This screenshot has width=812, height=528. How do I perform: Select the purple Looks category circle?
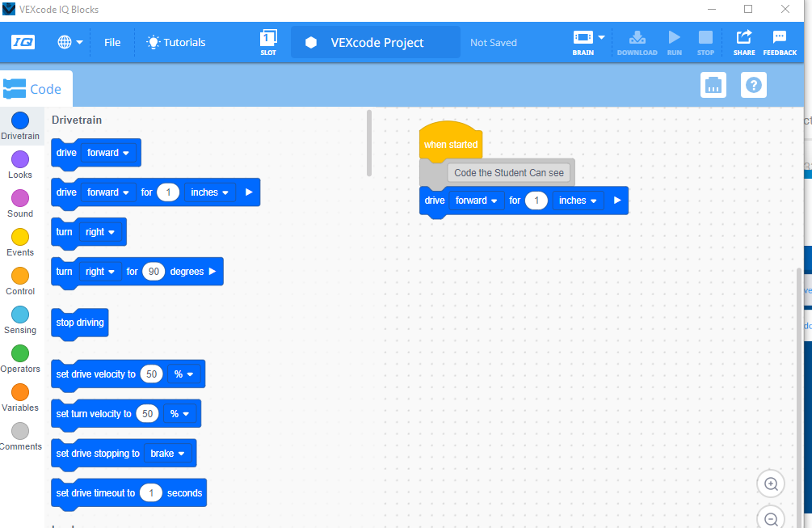tap(20, 159)
